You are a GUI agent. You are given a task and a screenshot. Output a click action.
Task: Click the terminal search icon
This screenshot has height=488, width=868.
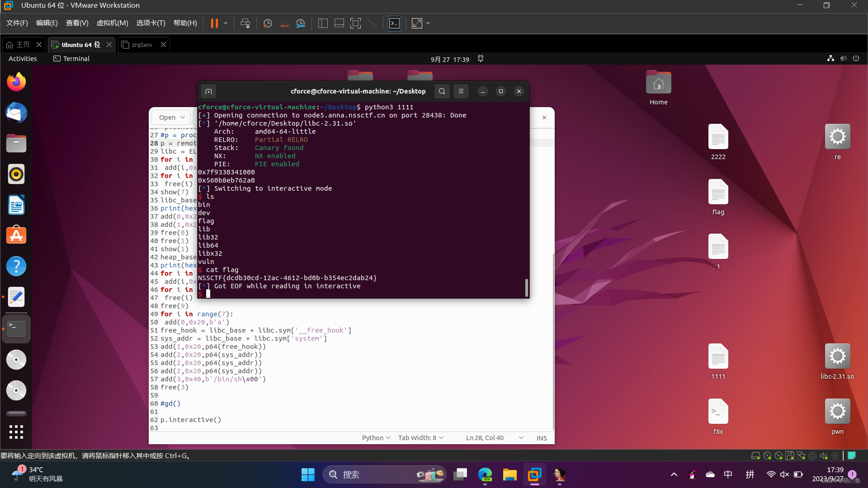[442, 91]
